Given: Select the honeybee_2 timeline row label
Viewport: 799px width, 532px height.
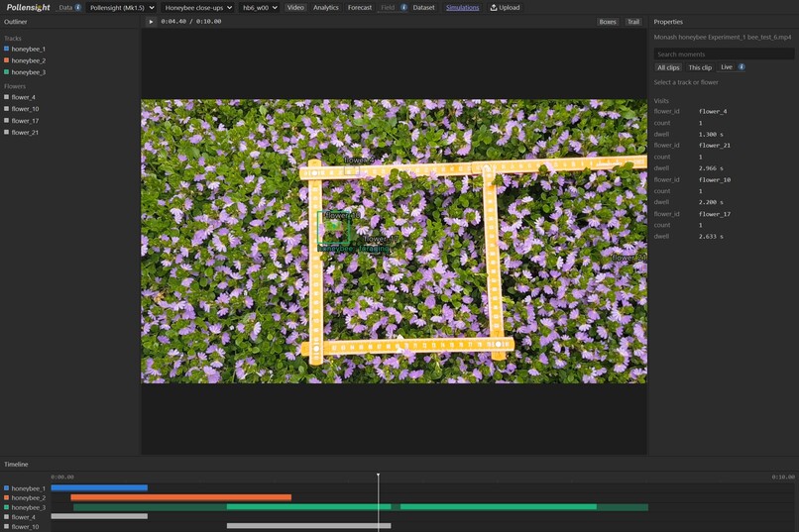Looking at the screenshot, I should click(28, 498).
